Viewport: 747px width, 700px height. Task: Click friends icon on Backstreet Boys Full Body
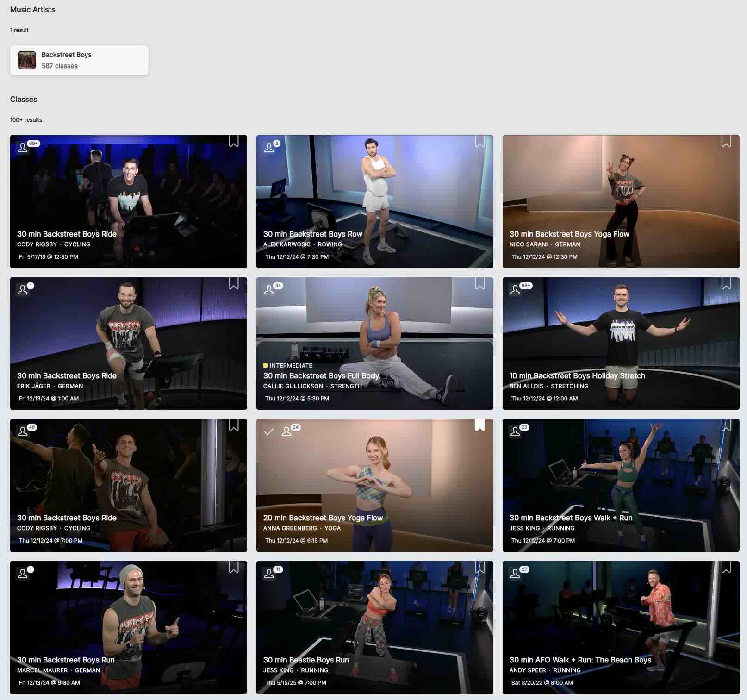[x=269, y=290]
